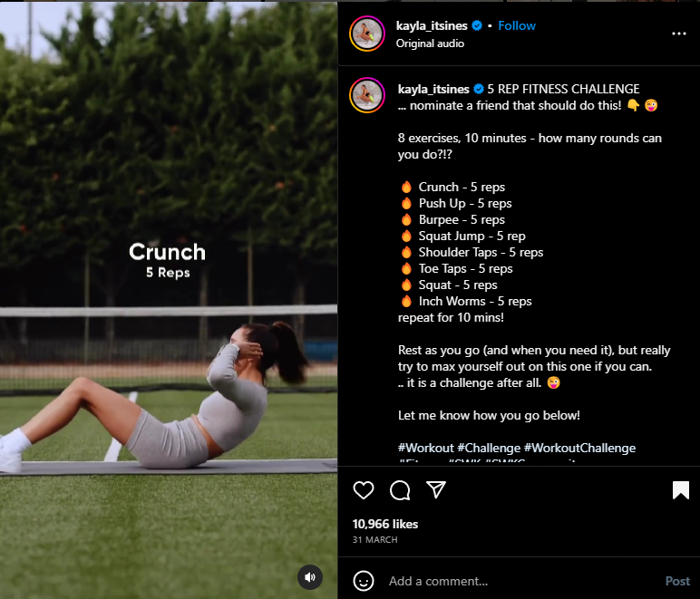Open the three-dot more options menu

(x=678, y=34)
